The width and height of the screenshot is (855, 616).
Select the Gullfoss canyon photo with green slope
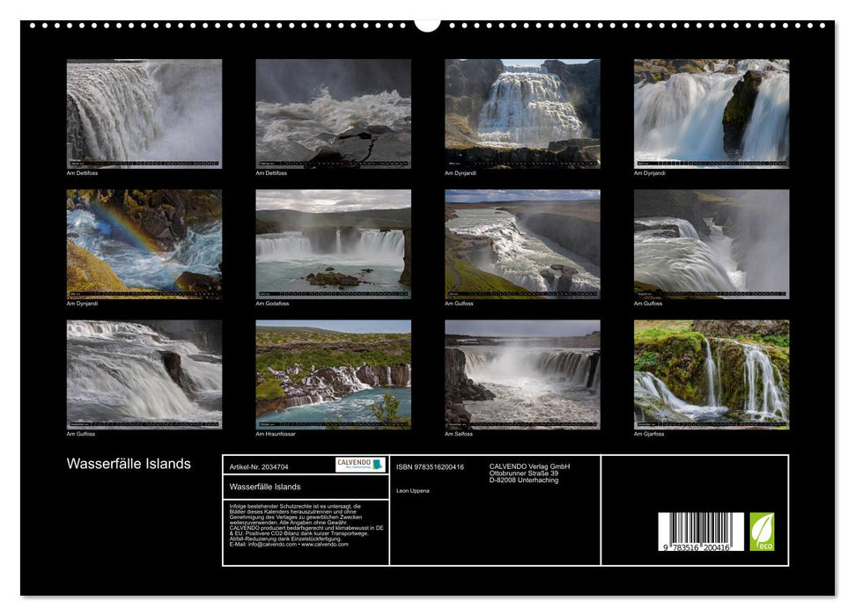point(522,244)
